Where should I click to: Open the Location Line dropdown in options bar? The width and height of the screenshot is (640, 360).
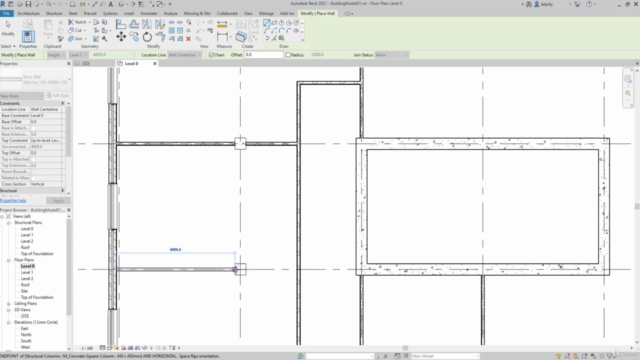(x=184, y=55)
